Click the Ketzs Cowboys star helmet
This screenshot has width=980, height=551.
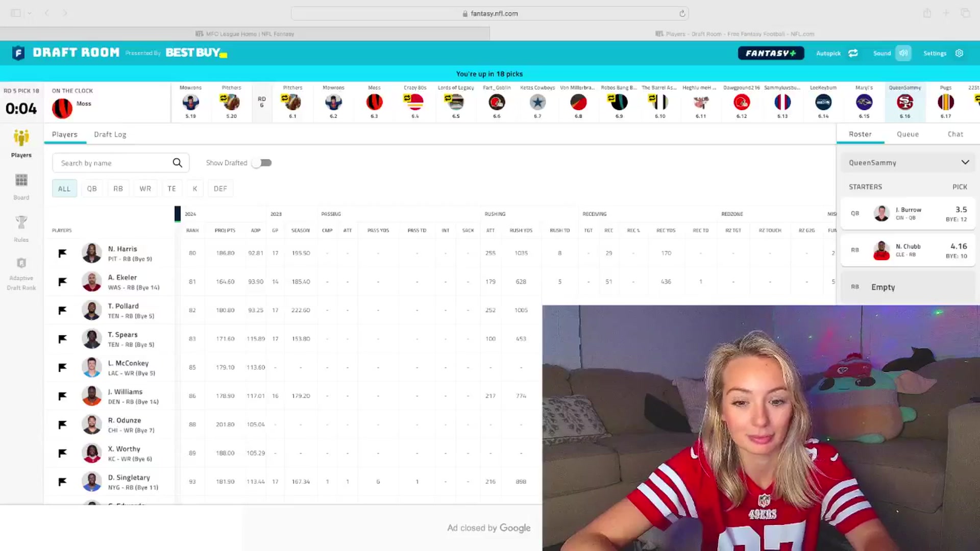537,103
